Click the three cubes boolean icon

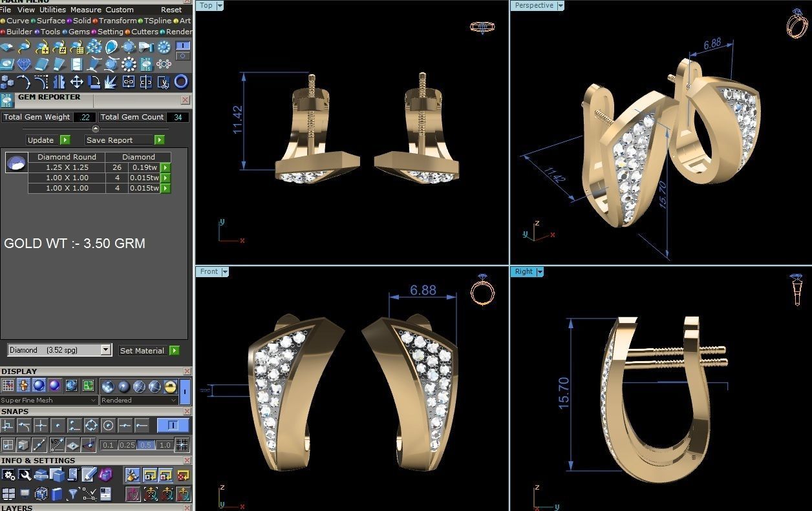[7, 81]
